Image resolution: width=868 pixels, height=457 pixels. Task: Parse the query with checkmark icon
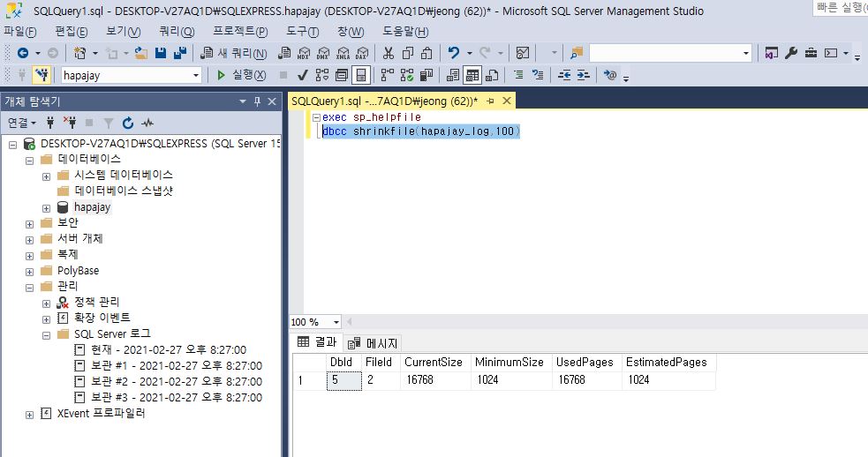click(302, 75)
